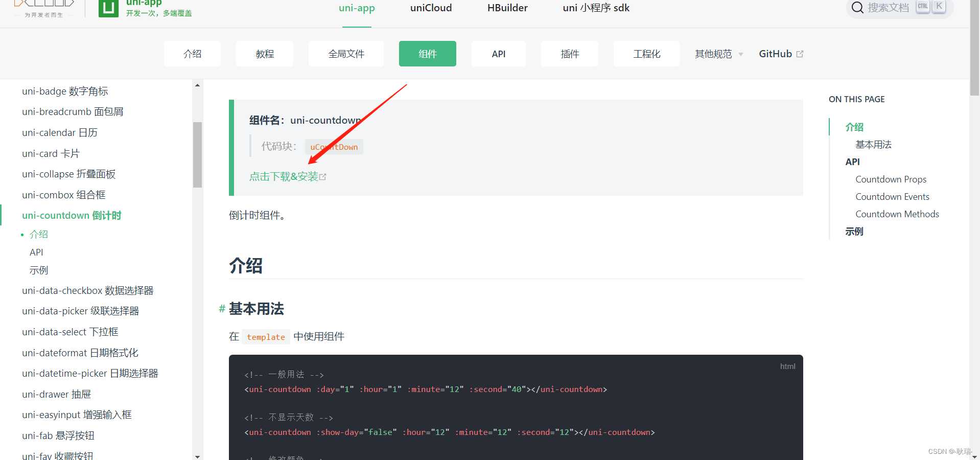Jump to 基本用法 in On This Page
980x460 pixels.
click(x=873, y=145)
